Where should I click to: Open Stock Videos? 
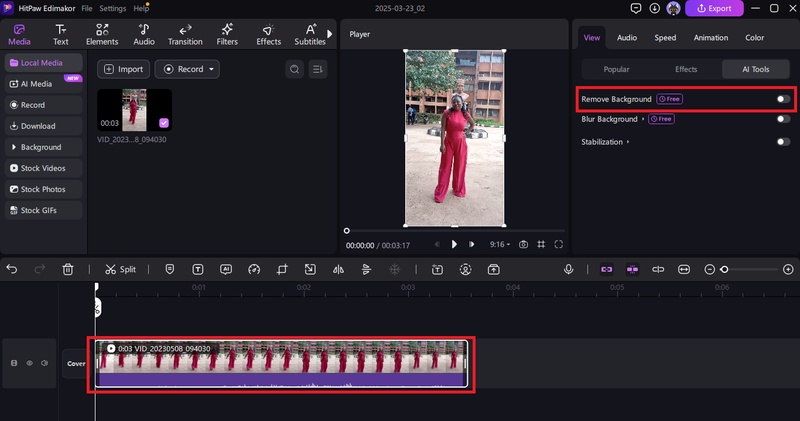[43, 168]
